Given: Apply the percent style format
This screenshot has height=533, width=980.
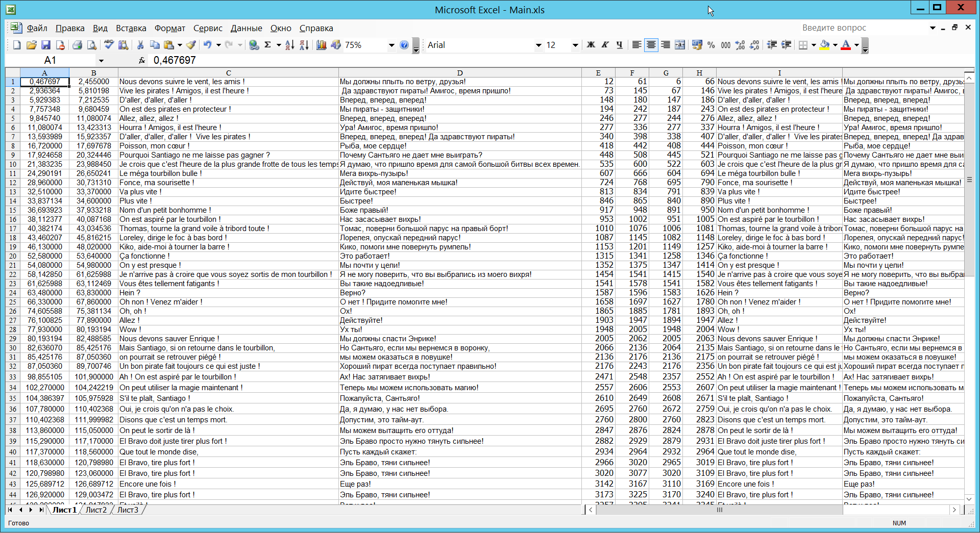Looking at the screenshot, I should tap(711, 45).
